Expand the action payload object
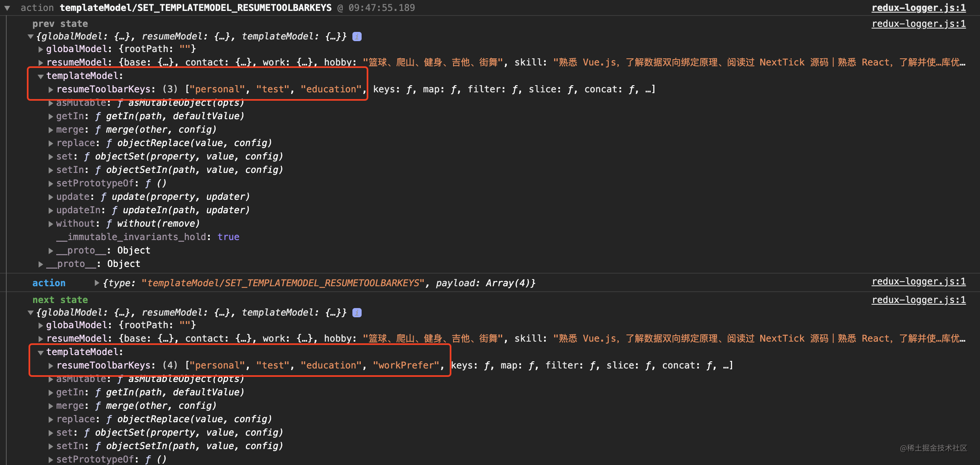 (97, 283)
